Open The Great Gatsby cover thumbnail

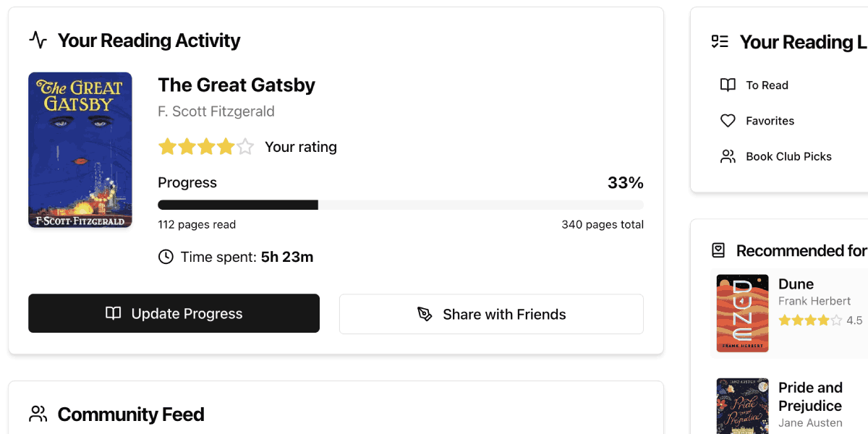80,150
